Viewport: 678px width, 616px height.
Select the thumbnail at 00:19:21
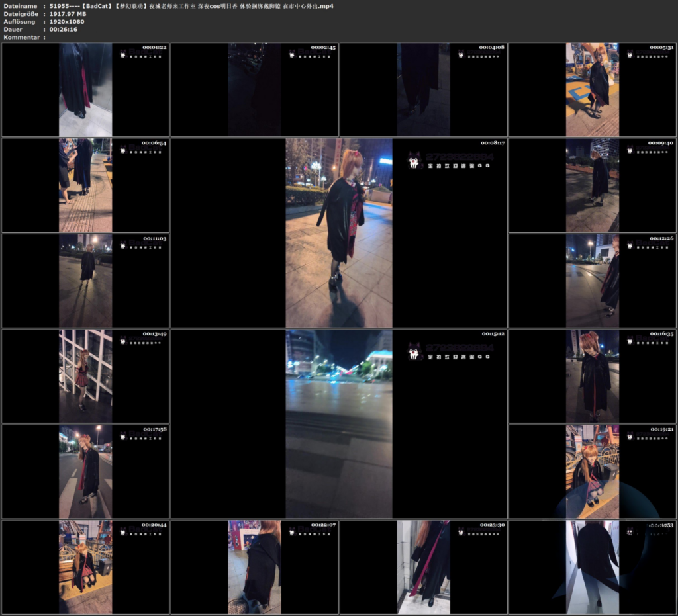pos(593,472)
